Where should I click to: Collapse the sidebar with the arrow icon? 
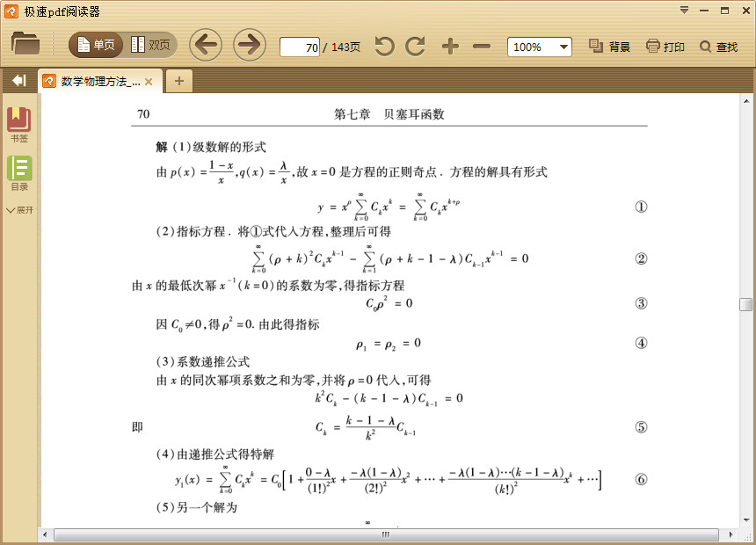click(x=18, y=81)
